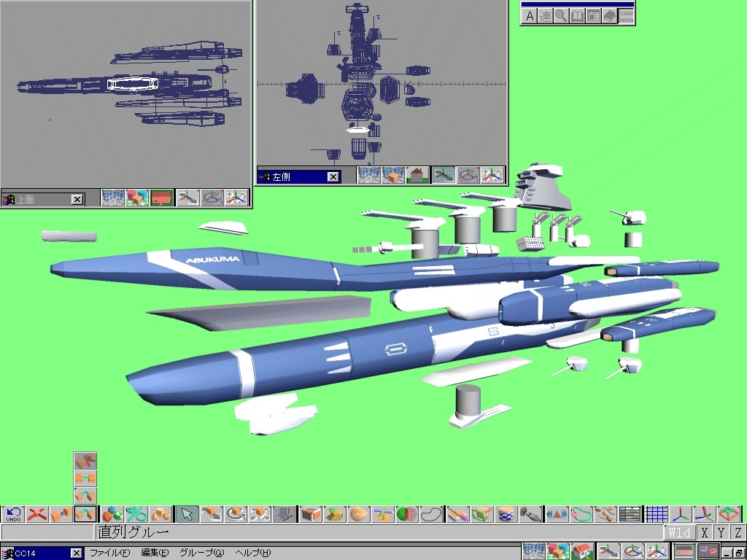Image resolution: width=747 pixels, height=560 pixels.
Task: Click the purple window layout icon beside it
Action: pyautogui.click(x=708, y=552)
